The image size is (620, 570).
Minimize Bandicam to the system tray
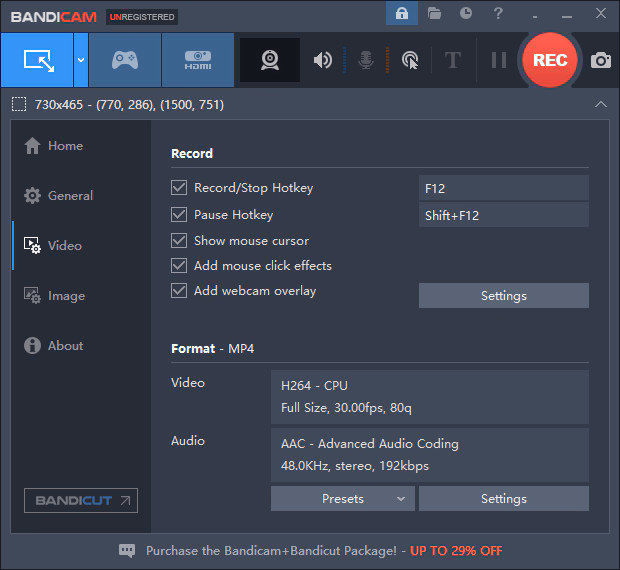pyautogui.click(x=535, y=16)
